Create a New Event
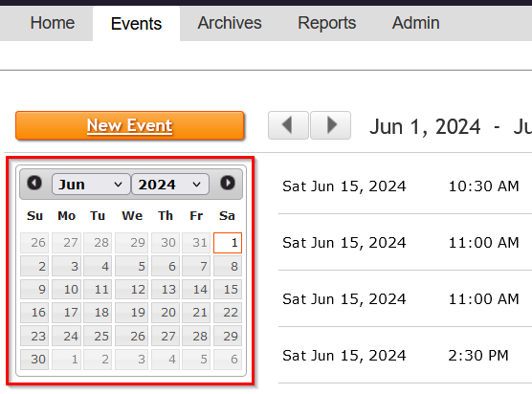 tap(129, 125)
